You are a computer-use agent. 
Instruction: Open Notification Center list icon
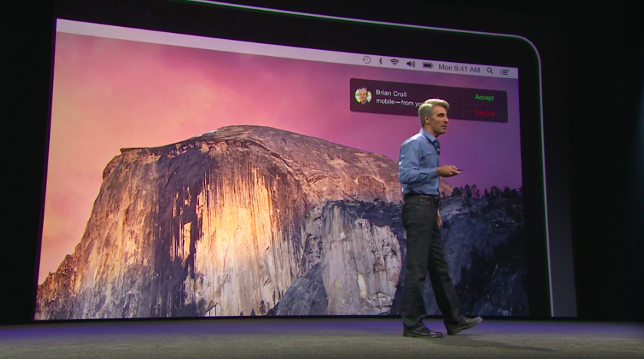click(x=504, y=72)
